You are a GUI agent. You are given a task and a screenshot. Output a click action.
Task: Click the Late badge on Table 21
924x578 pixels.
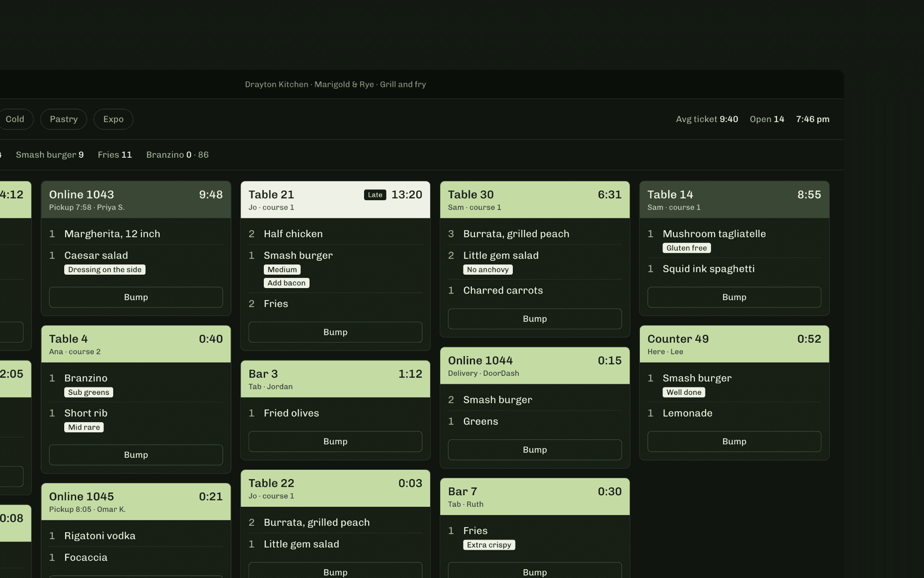[x=375, y=195]
